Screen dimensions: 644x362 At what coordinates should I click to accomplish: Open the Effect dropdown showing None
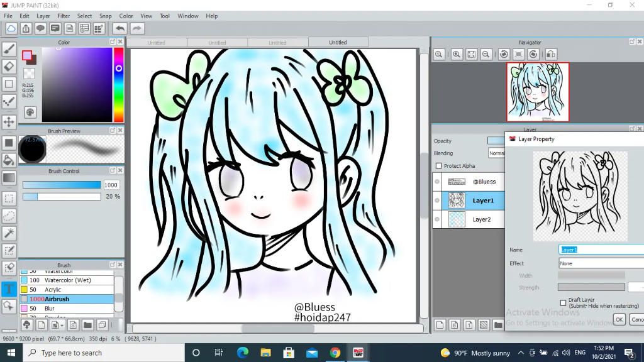click(x=601, y=263)
